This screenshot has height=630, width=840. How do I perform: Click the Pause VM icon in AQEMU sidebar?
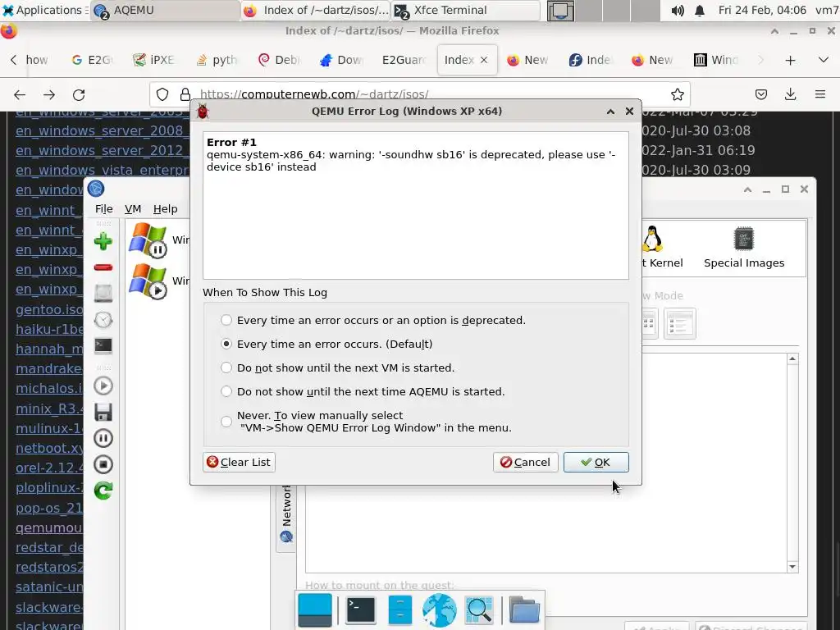(103, 438)
